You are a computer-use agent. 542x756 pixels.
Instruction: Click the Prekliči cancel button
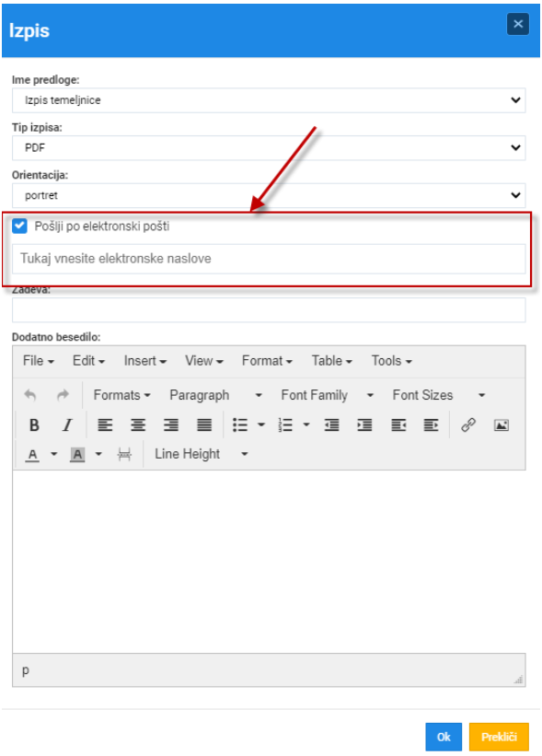coord(499,737)
